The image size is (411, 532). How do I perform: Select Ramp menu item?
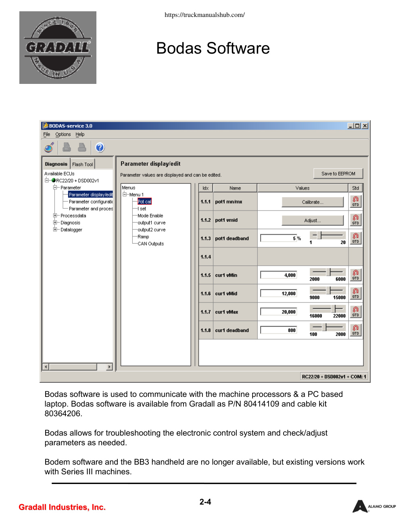point(143,237)
